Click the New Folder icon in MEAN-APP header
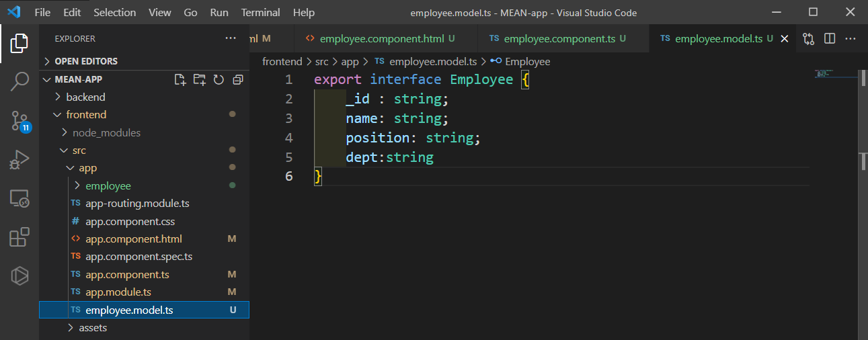The width and height of the screenshot is (868, 340). [200, 79]
